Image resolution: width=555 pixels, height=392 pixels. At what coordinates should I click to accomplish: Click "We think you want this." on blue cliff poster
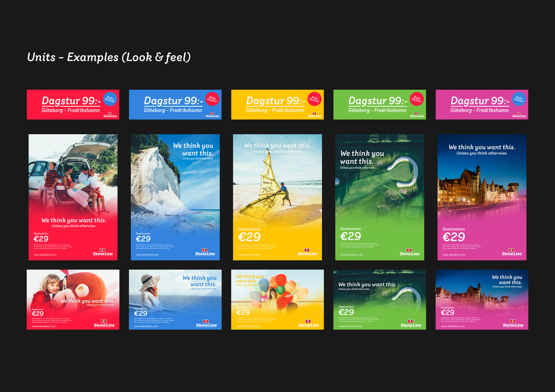click(193, 149)
